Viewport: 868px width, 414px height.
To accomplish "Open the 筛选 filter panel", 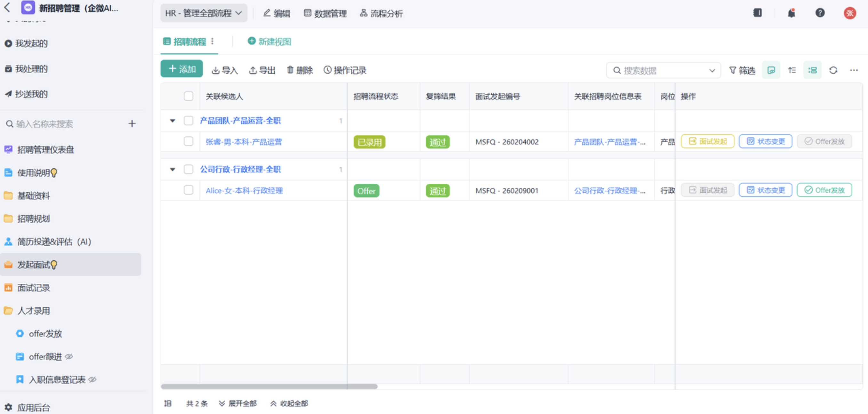I will point(742,70).
